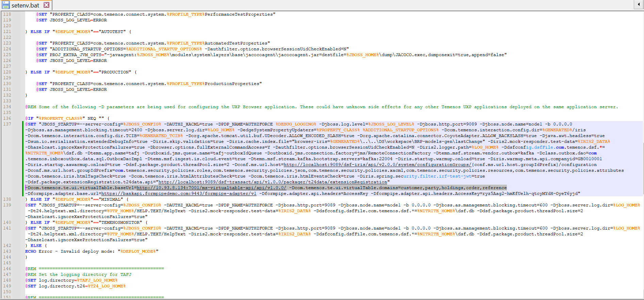This screenshot has width=644, height=300.
Task: Place cursor on the "AUTOTEST" string
Action: click(x=112, y=32)
